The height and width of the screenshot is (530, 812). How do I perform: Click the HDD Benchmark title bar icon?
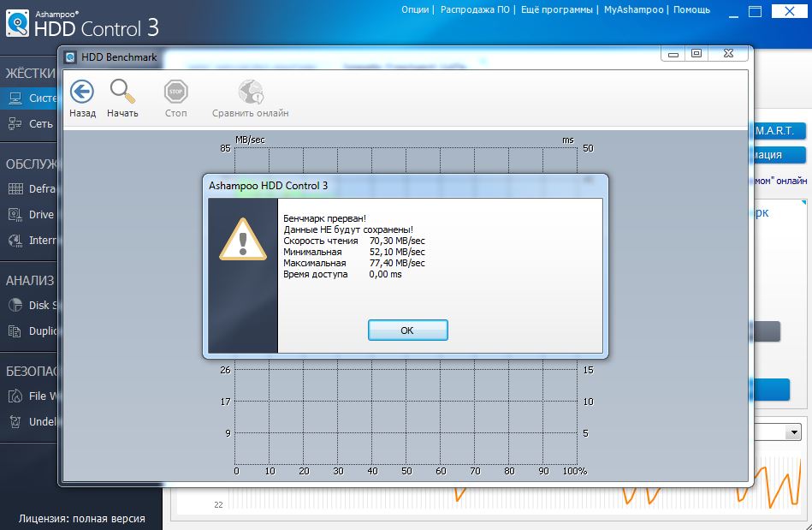tap(70, 57)
